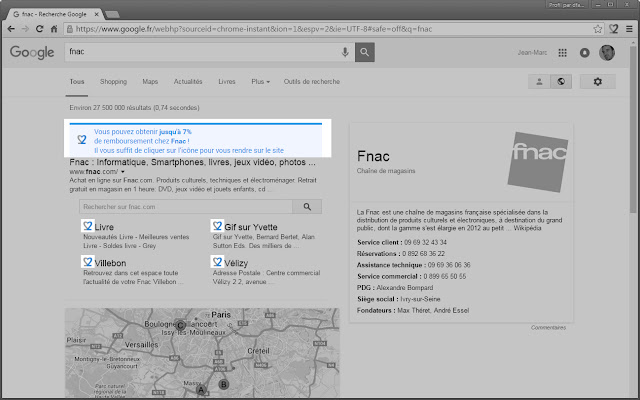640x400 pixels.
Task: Expand the arrow next to www.fnac.com
Action: pyautogui.click(x=122, y=172)
